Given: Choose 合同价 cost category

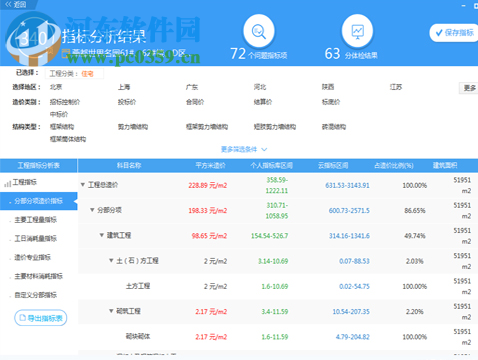Looking at the screenshot, I should (195, 102).
